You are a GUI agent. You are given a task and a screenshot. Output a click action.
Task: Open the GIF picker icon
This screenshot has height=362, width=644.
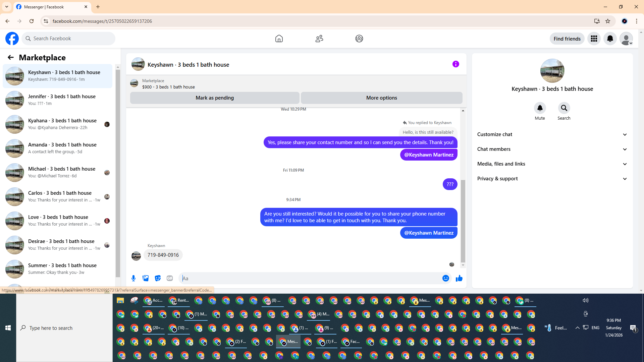click(x=170, y=278)
